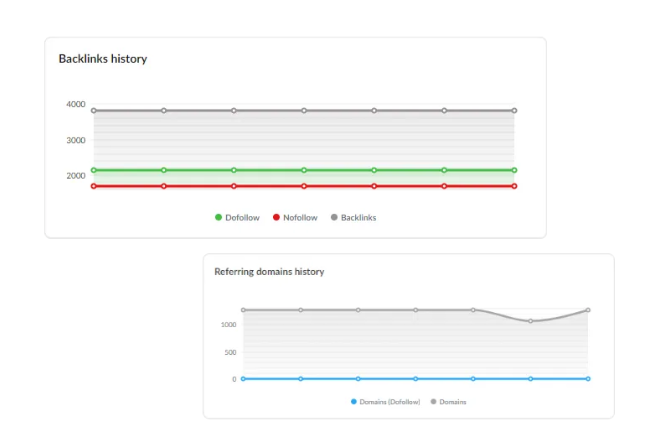The image size is (667, 435).
Task: Select the dipped gray Domains data point
Action: (530, 321)
